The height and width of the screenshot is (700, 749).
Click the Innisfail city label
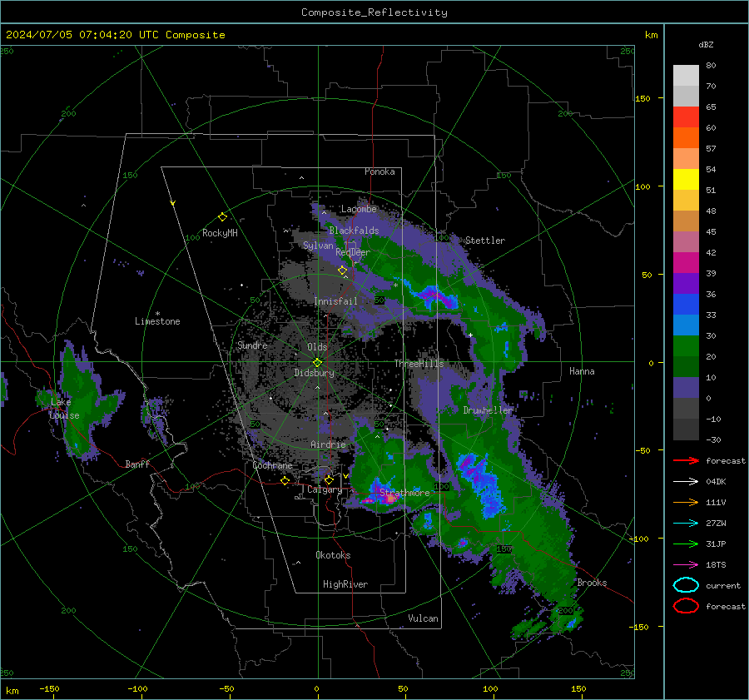[335, 301]
